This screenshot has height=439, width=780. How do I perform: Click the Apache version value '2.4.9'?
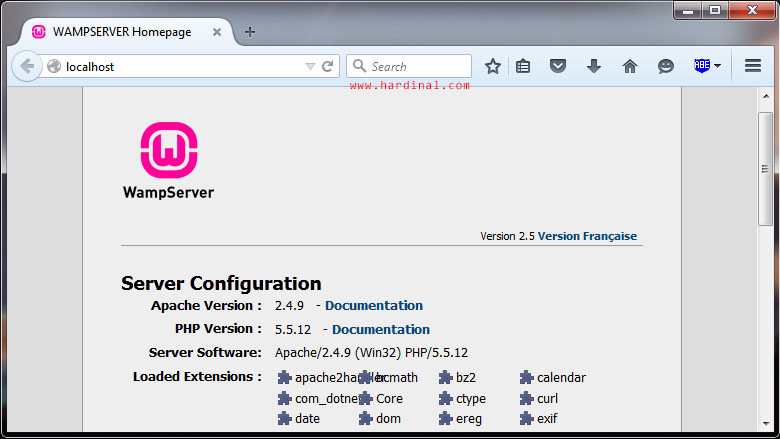tap(289, 305)
